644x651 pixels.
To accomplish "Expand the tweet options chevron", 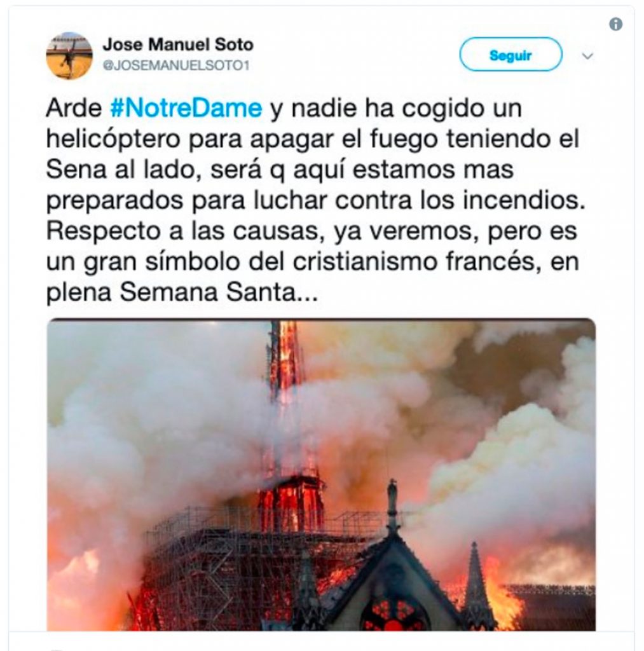I will pyautogui.click(x=587, y=56).
